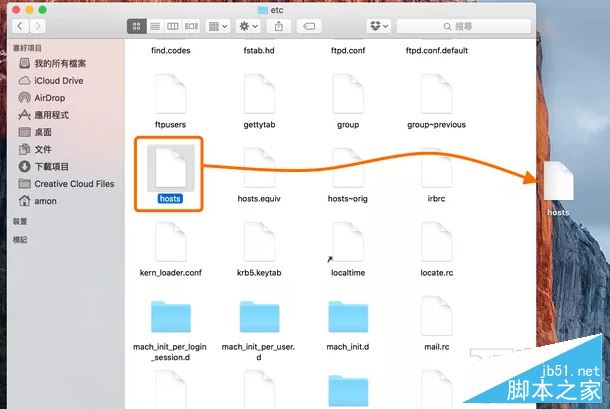This screenshot has height=409, width=610.
Task: Click the edit tags toolbar button
Action: click(x=309, y=26)
